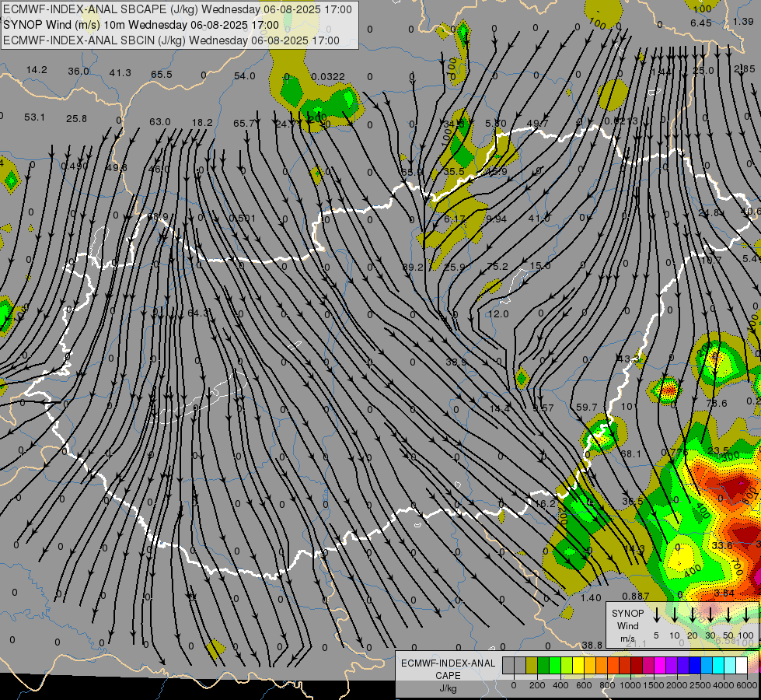Click the wind arrow above 5 m/s
Screen dimensions: 761x700
point(656,614)
